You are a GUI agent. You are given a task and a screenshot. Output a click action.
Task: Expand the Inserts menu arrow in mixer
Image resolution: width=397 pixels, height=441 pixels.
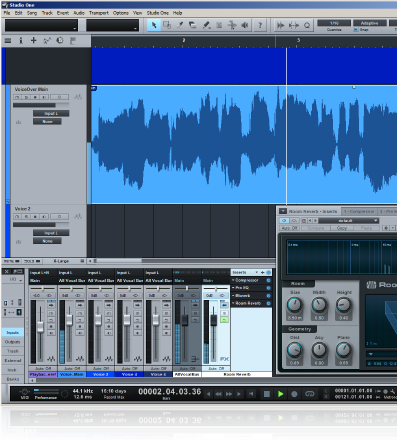[x=257, y=273]
